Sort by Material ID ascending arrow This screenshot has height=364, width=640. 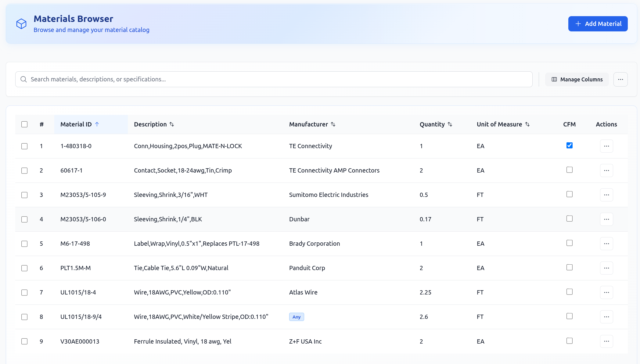97,124
